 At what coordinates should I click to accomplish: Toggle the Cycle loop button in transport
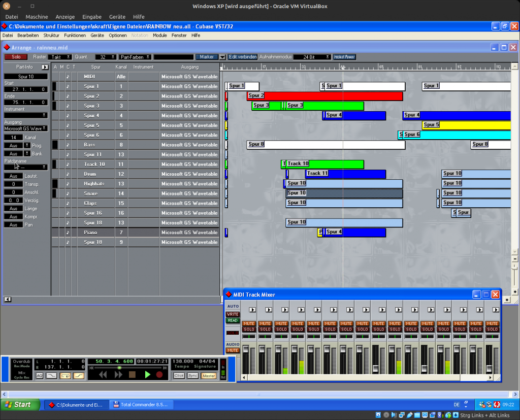click(65, 376)
